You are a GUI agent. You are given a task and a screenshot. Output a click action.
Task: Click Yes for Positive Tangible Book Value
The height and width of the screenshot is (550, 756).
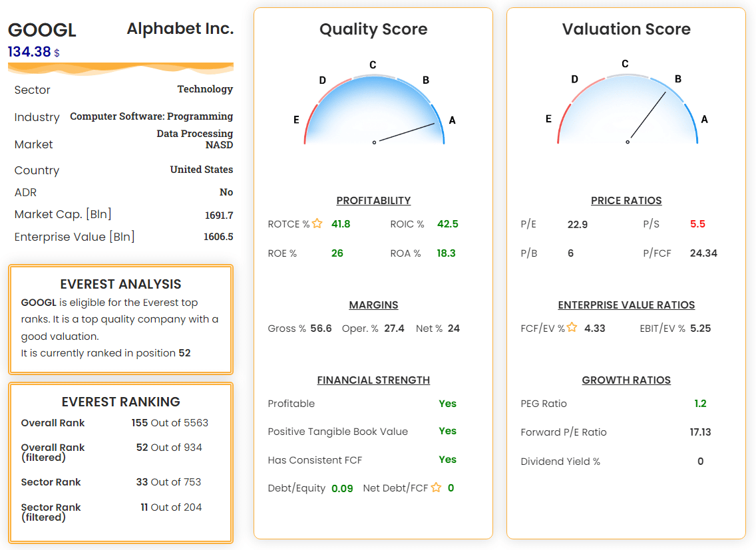[447, 431]
